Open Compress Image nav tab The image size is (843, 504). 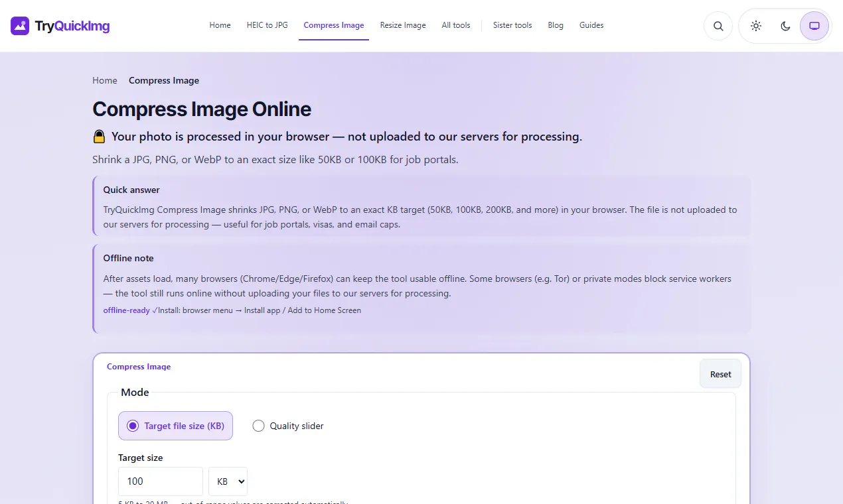pos(334,25)
